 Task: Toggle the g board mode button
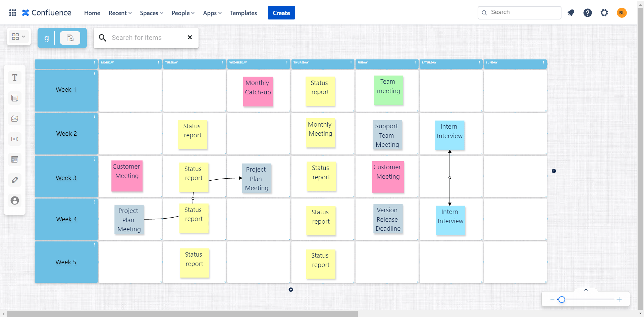click(47, 38)
